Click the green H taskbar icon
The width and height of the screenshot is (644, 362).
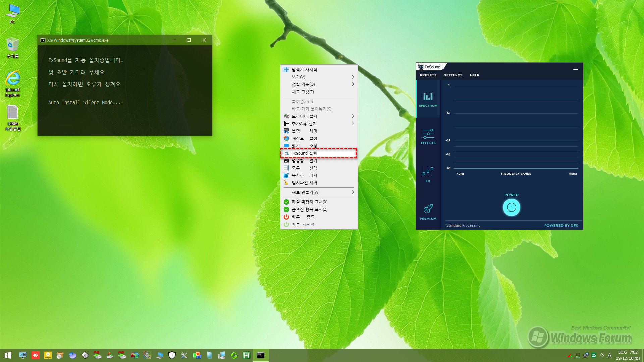tap(247, 355)
